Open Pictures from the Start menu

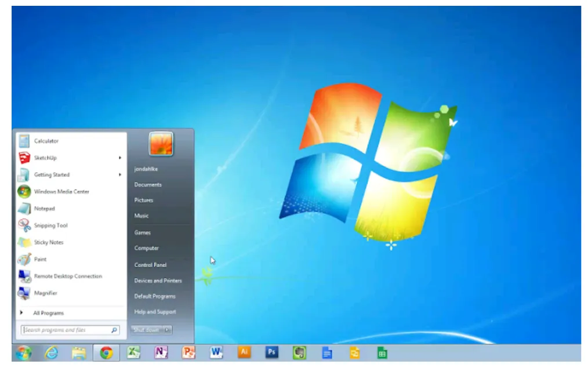144,200
